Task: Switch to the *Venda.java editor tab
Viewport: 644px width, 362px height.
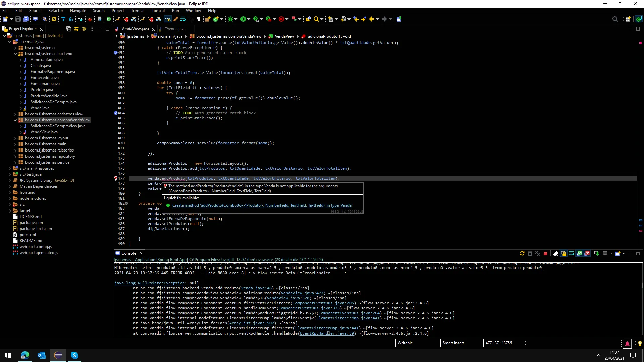Action: [x=175, y=29]
